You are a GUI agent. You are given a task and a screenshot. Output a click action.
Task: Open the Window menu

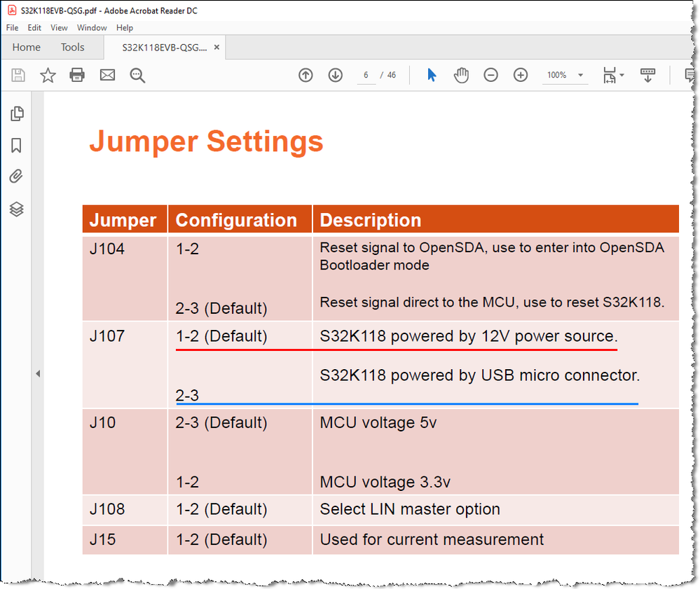coord(92,28)
